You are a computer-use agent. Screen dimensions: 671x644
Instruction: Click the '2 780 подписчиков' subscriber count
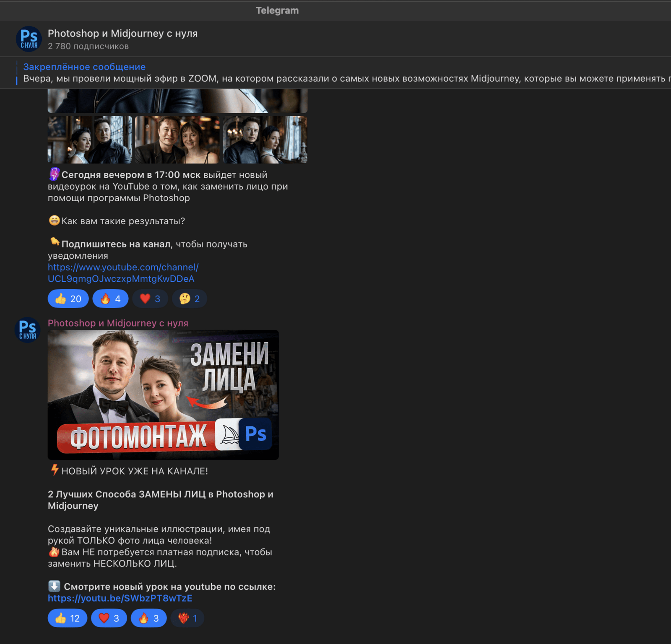coord(88,46)
